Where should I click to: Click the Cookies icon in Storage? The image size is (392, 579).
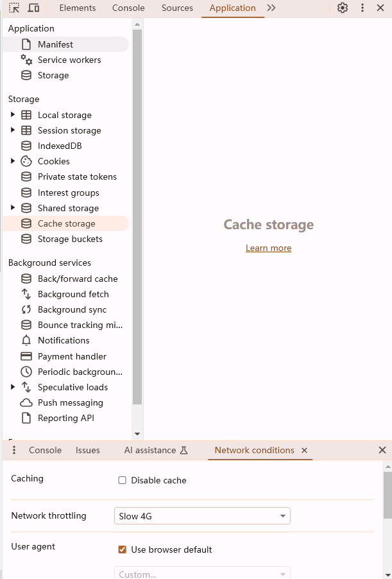[x=26, y=161]
